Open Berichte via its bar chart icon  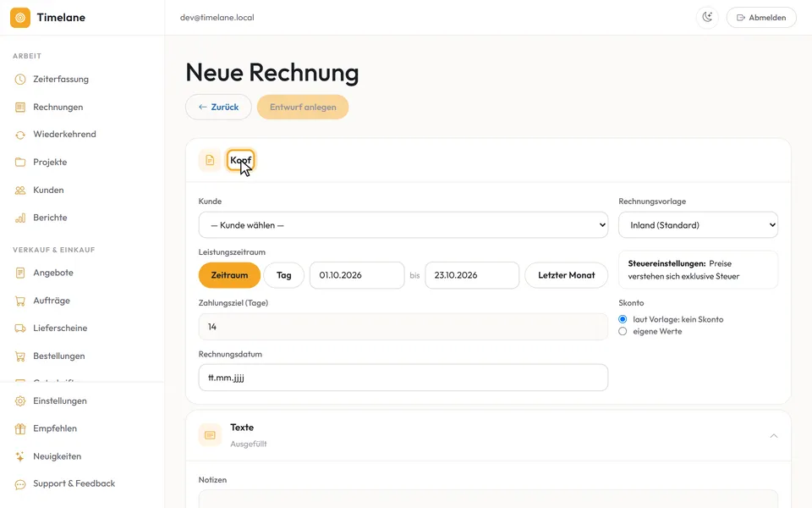pos(20,218)
